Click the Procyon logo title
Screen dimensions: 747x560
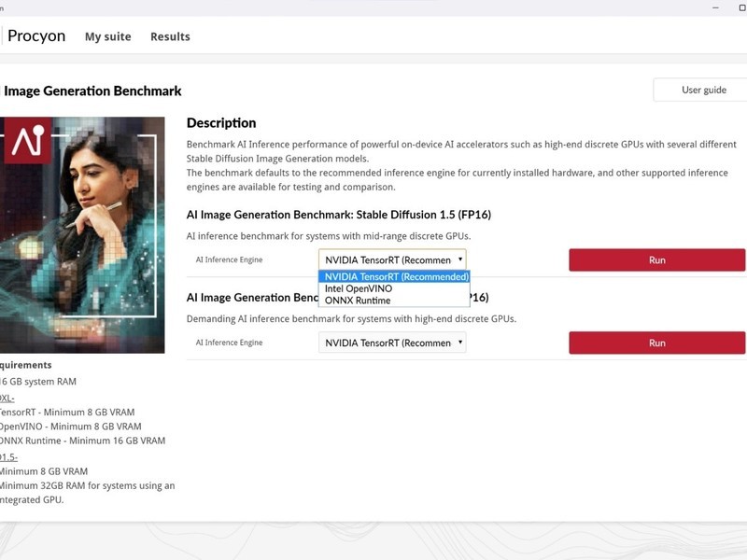coord(36,36)
